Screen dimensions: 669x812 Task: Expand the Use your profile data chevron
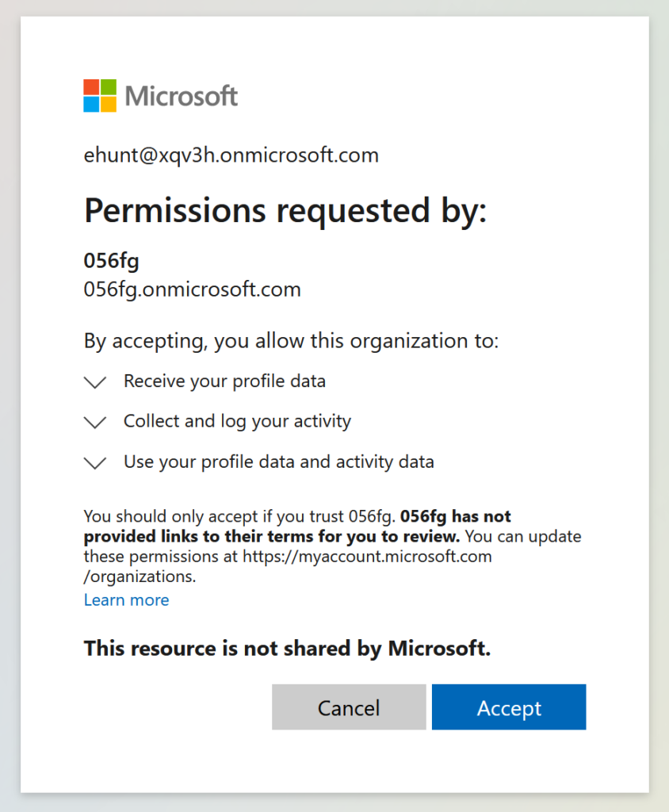point(95,463)
